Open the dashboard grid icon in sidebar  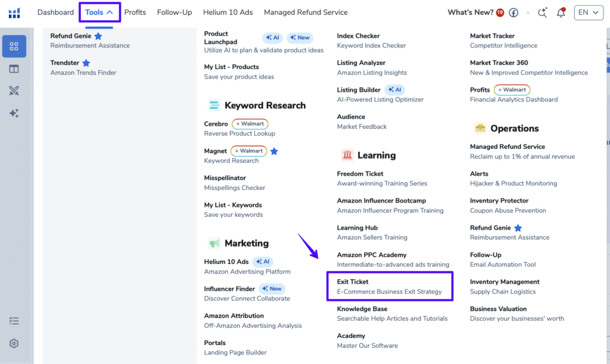pyautogui.click(x=14, y=46)
